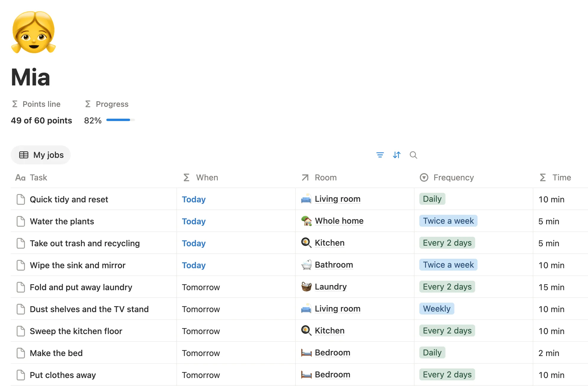Open the Daily tag for Quick tidy and reset
The height and width of the screenshot is (386, 588).
pos(432,199)
